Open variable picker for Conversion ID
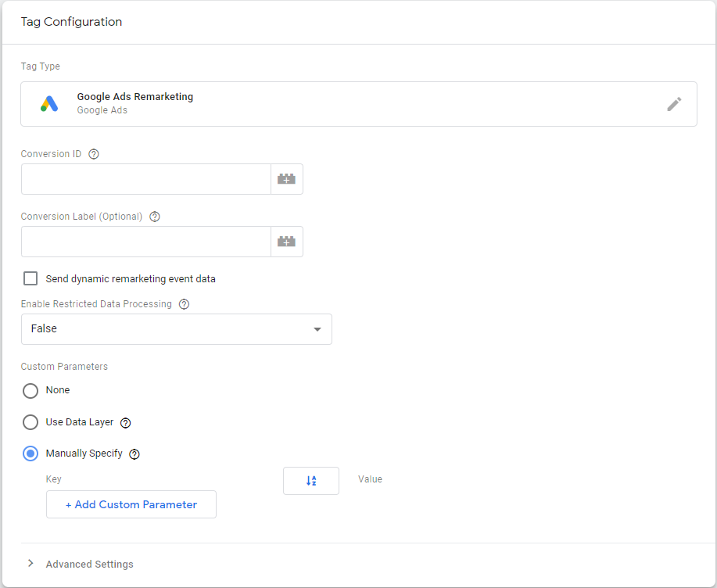This screenshot has width=717, height=588. click(x=287, y=179)
